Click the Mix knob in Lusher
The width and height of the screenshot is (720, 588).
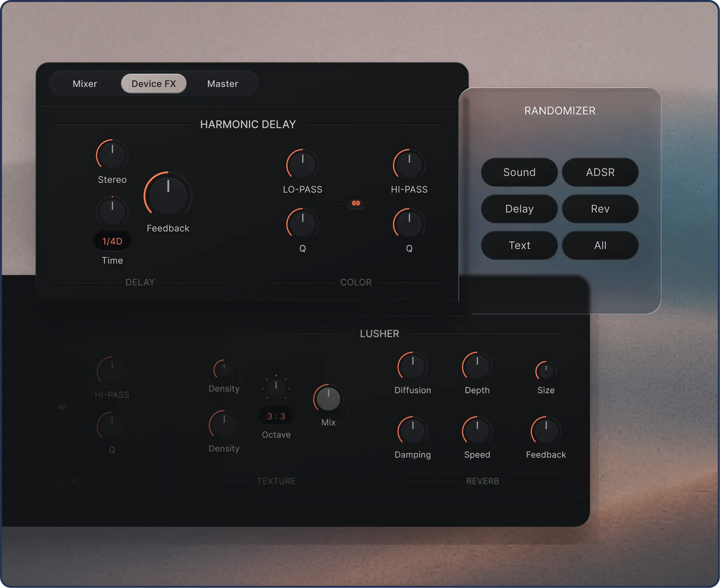coord(328,399)
